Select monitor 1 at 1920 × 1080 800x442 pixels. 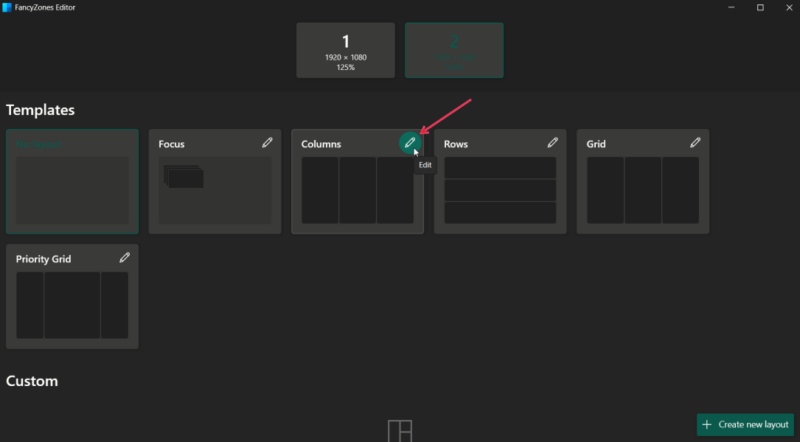[x=345, y=50]
